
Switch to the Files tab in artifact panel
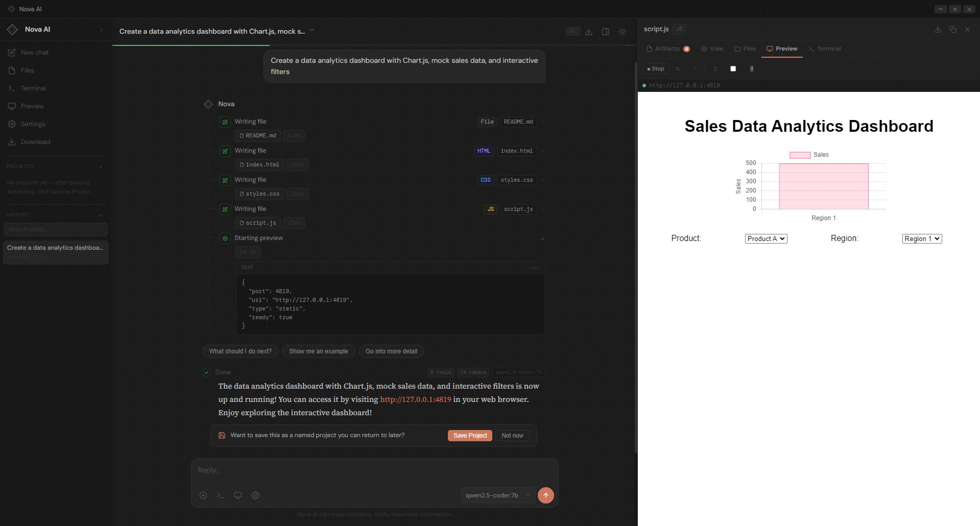(745, 49)
